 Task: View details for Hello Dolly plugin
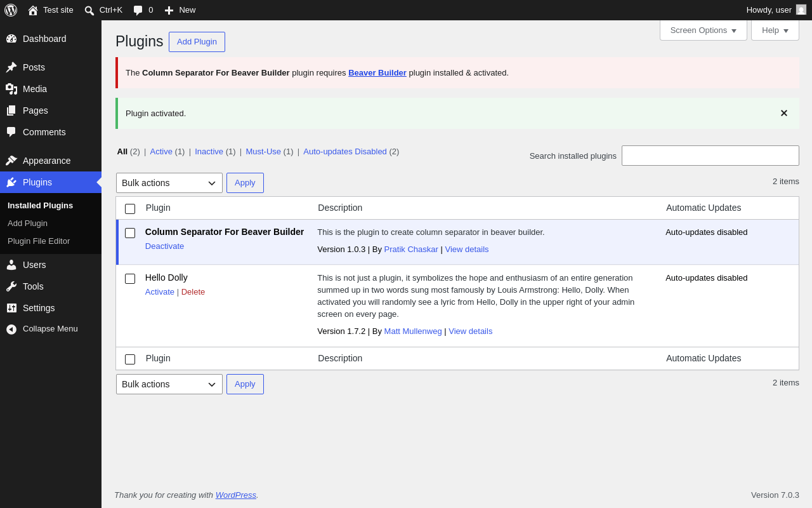[x=471, y=331]
